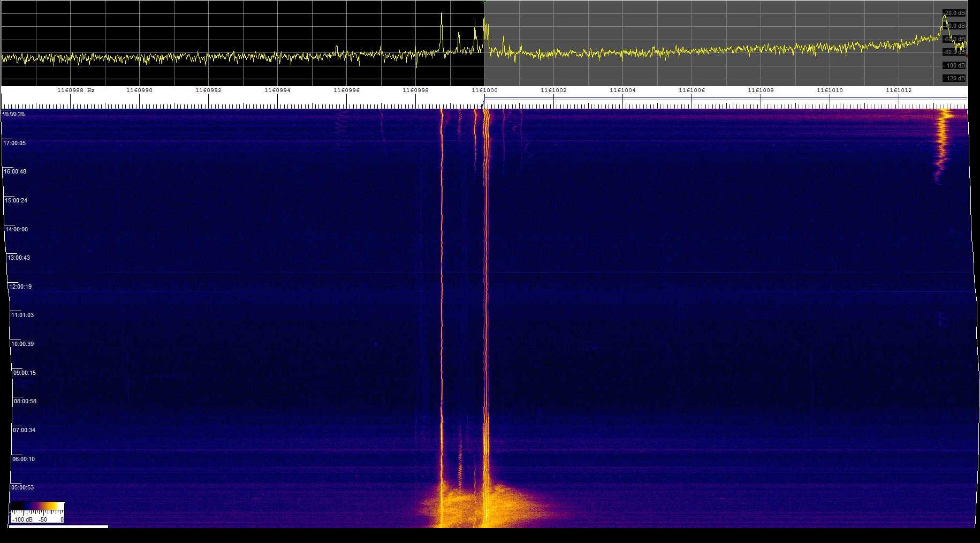Select the 12:00:19 time marker
Image resolution: width=980 pixels, height=543 pixels.
point(20,286)
